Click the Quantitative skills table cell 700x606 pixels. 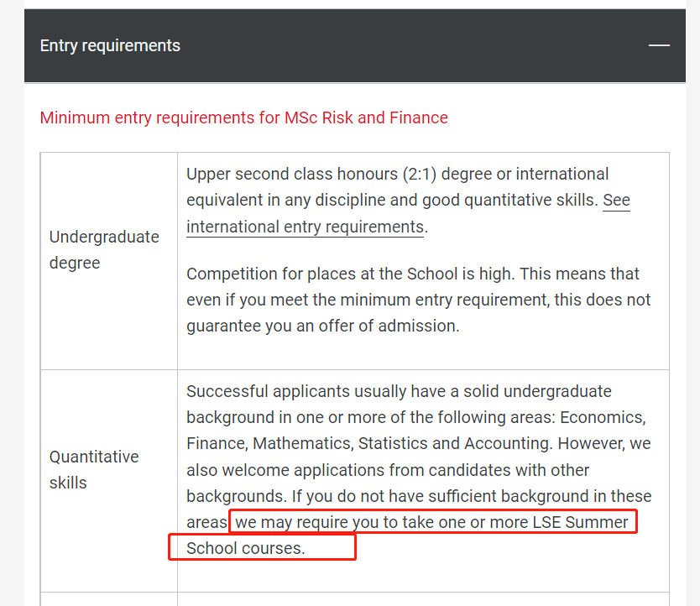point(94,469)
